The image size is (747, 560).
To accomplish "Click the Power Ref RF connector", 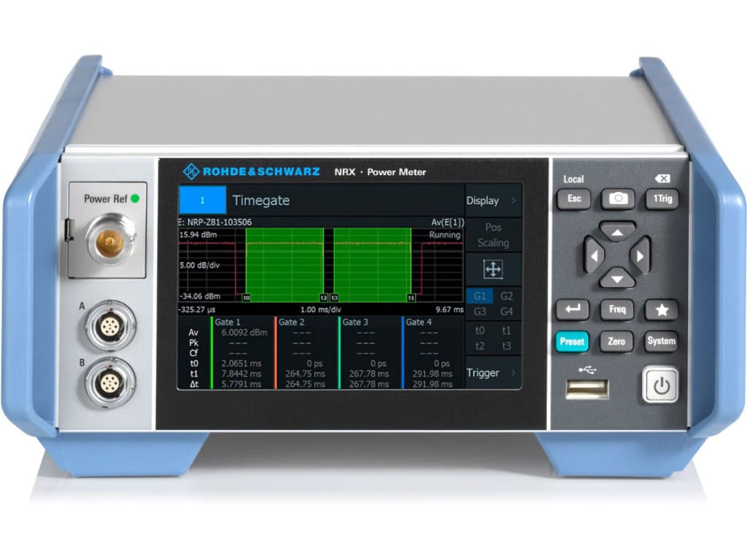I will coord(110,241).
